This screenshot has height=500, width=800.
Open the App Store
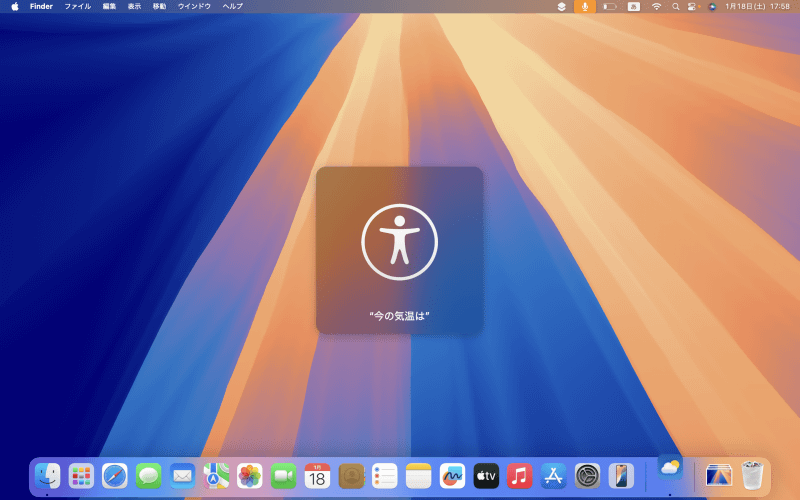(554, 476)
